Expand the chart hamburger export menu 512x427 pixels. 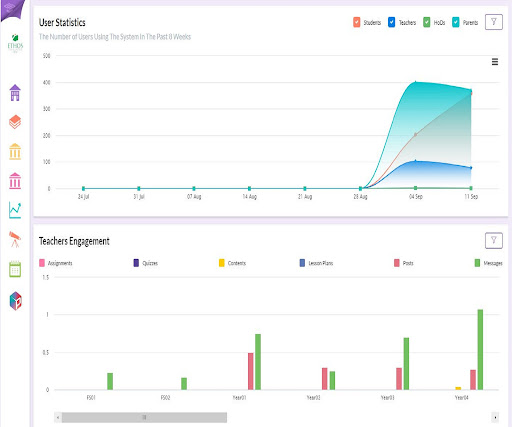click(495, 62)
